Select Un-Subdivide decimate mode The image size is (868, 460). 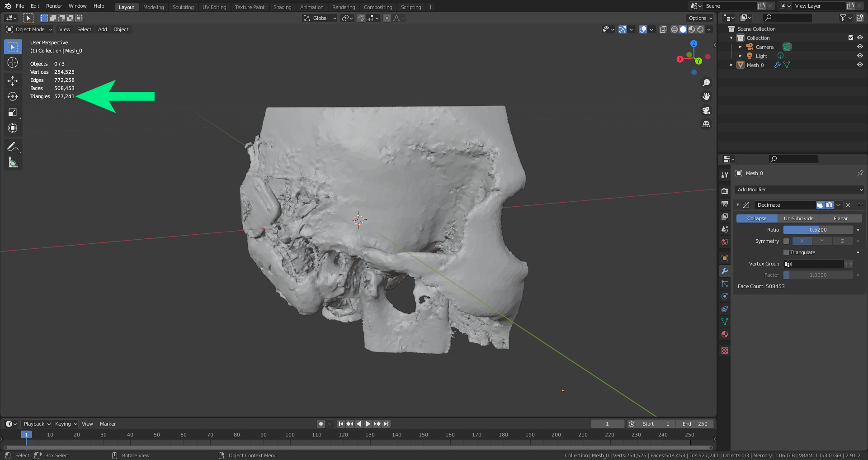(798, 218)
